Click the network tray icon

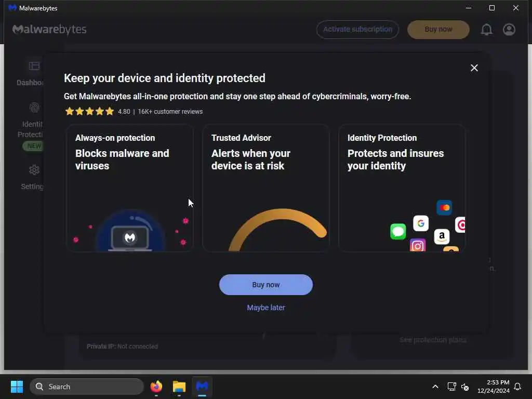451,387
